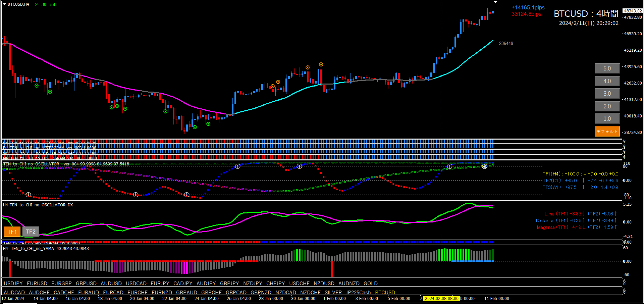This screenshot has height=304, width=644.
Task: Switch chart to GBPUSD
Action: [x=86, y=284]
